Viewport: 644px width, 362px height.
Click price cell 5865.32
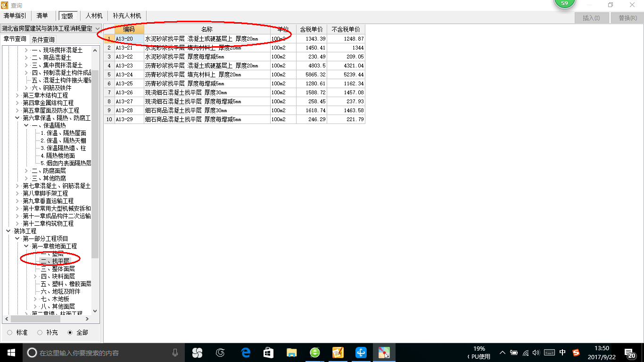point(312,74)
